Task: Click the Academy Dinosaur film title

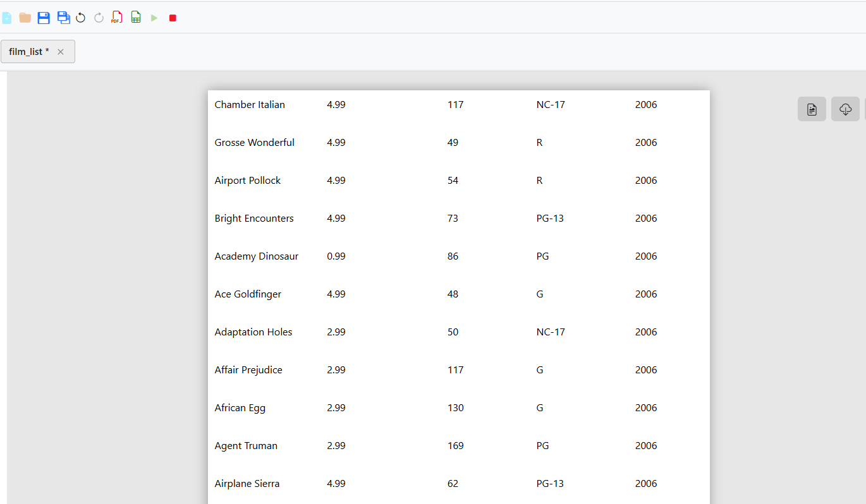Action: click(x=256, y=256)
